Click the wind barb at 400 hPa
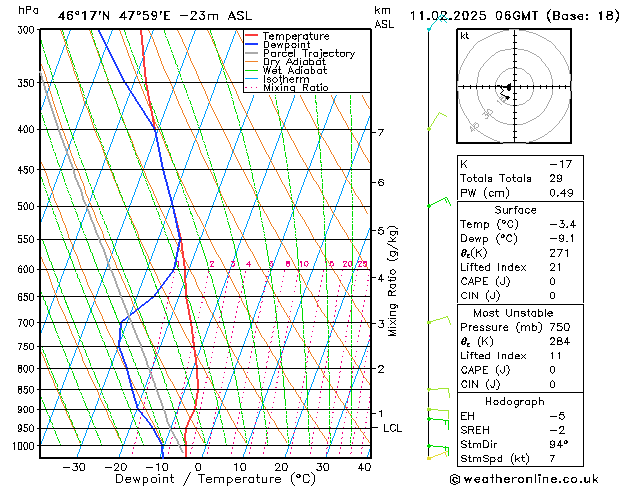The image size is (629, 486). [435, 122]
